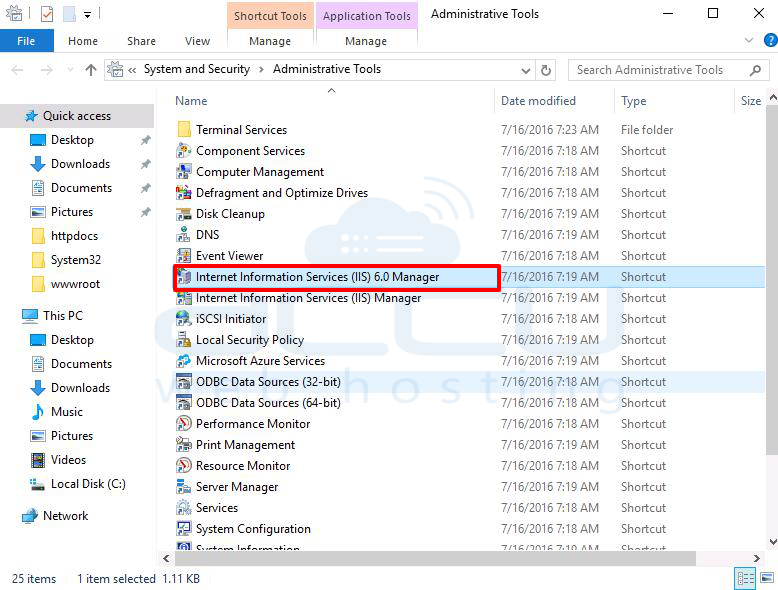Click the Internet Information Services (IIS) Manager icon
The height and width of the screenshot is (590, 778).
click(x=184, y=298)
